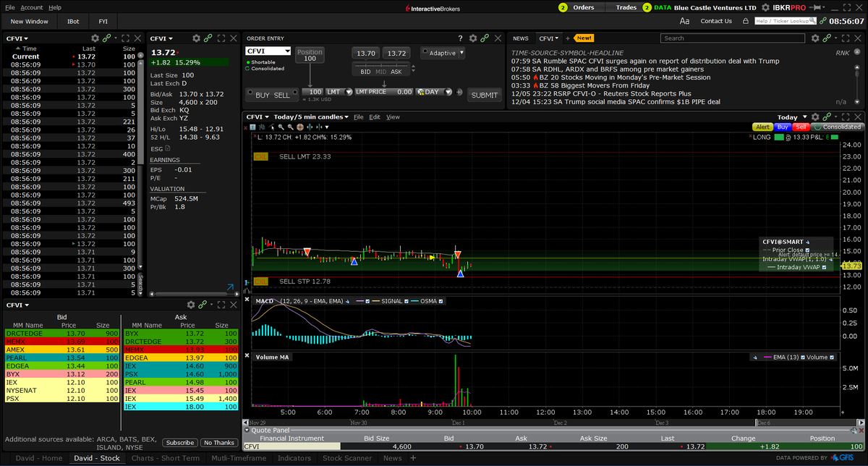
Task: Open the chart Edit menu
Action: 375,116
